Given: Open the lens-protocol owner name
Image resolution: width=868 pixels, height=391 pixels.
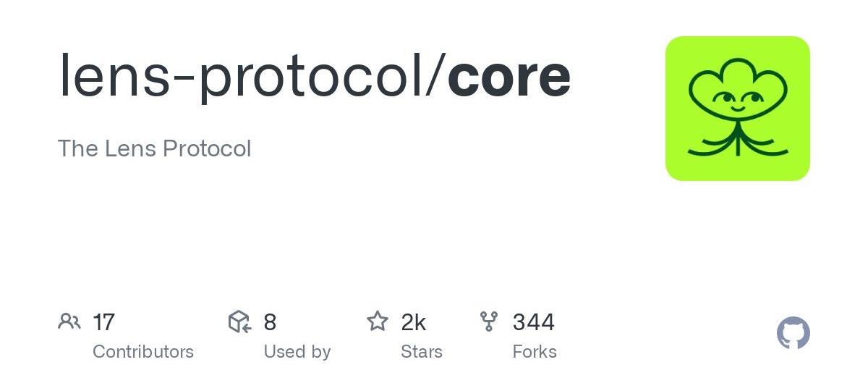Looking at the screenshot, I should coord(242,76).
